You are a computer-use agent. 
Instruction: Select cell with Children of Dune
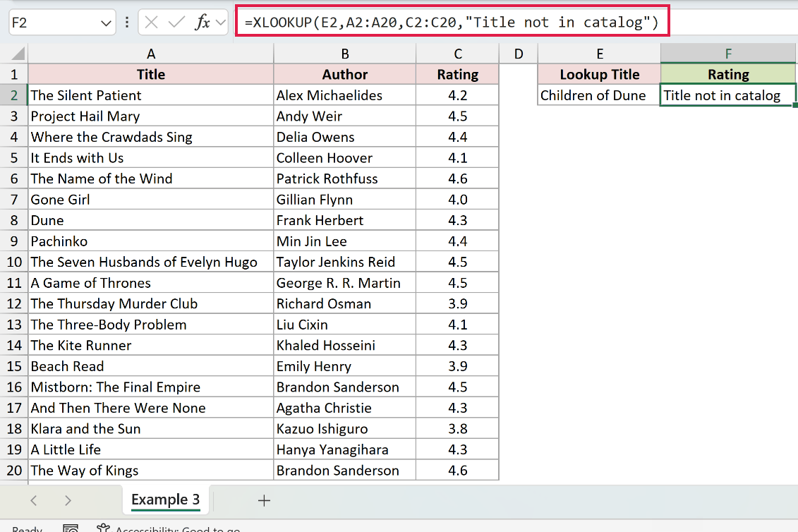click(600, 95)
